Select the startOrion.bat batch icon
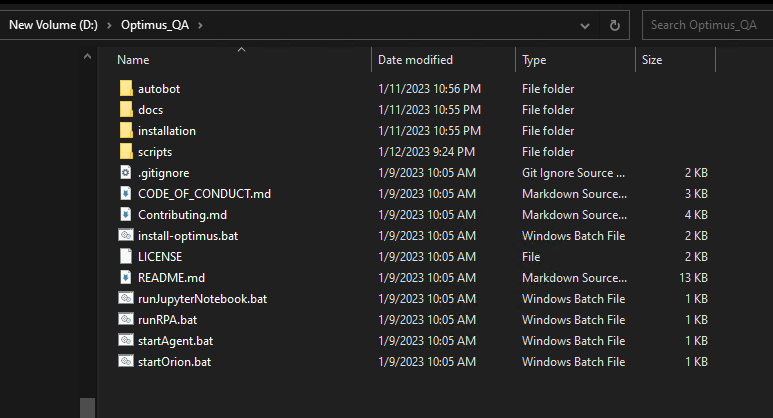773x418 pixels. tap(126, 361)
